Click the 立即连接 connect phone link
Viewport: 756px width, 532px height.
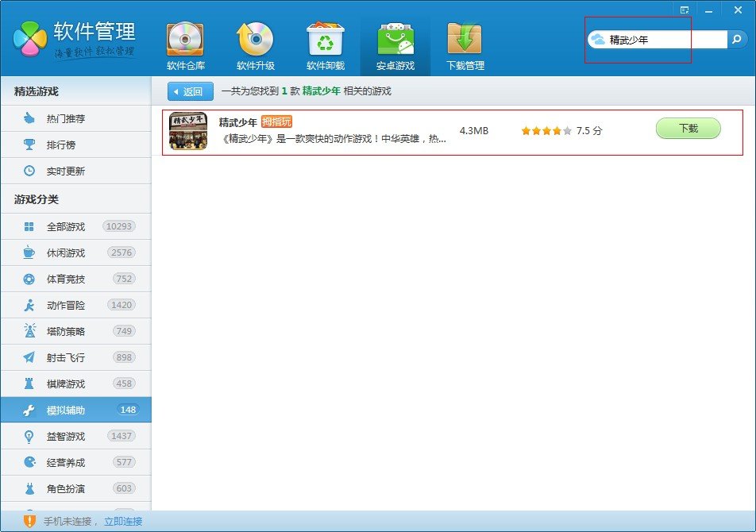tap(123, 522)
